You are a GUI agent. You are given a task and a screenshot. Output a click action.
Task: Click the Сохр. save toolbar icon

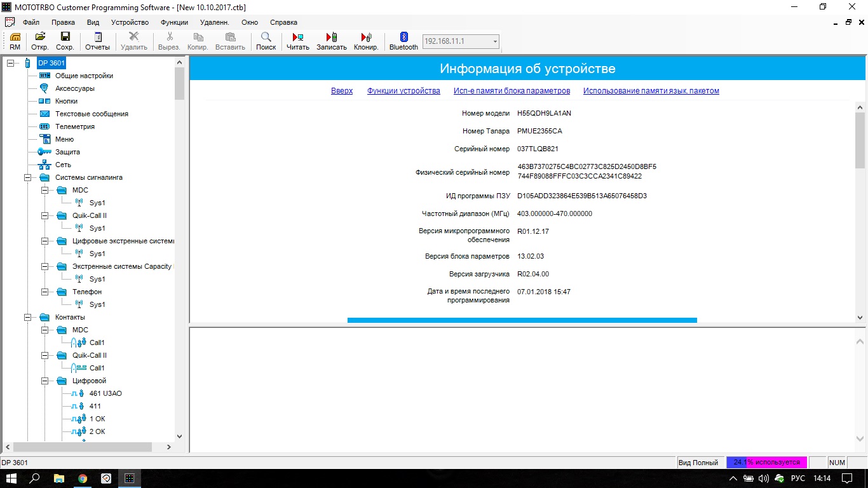65,41
